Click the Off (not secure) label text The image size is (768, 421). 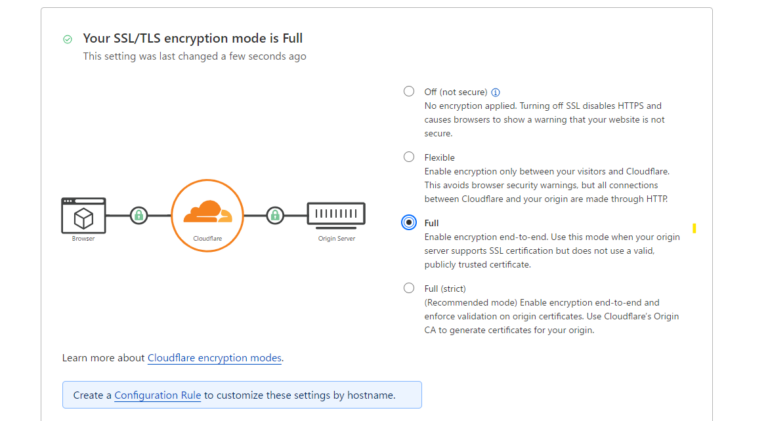456,92
